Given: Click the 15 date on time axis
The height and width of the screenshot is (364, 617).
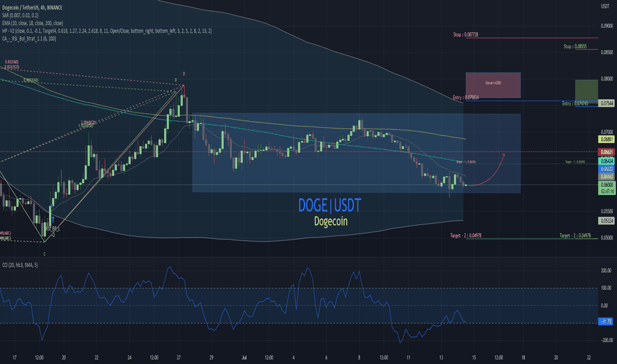Looking at the screenshot, I should [x=474, y=357].
